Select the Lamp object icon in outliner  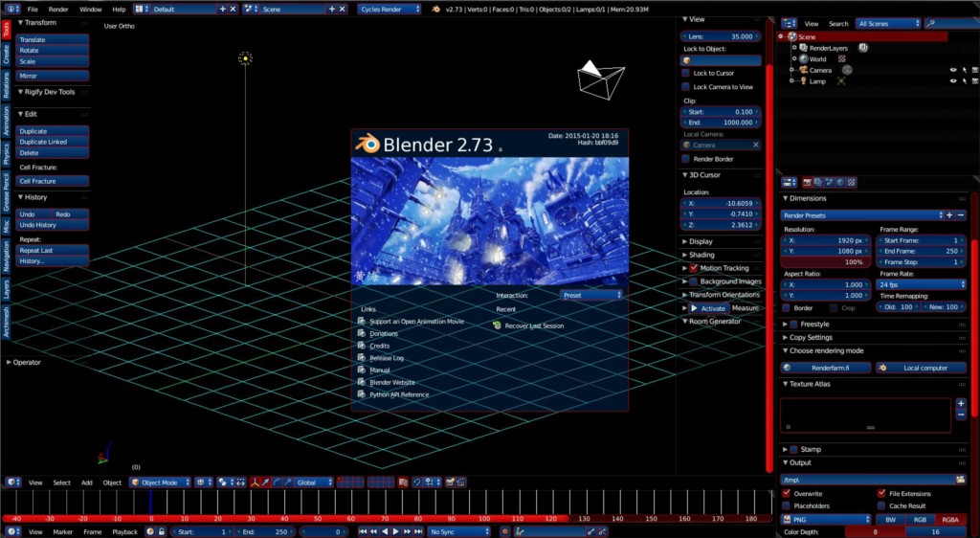(x=804, y=82)
